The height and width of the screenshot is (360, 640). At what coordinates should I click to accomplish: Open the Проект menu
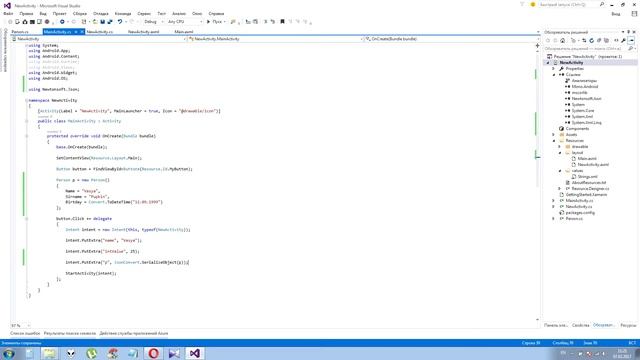click(60, 13)
